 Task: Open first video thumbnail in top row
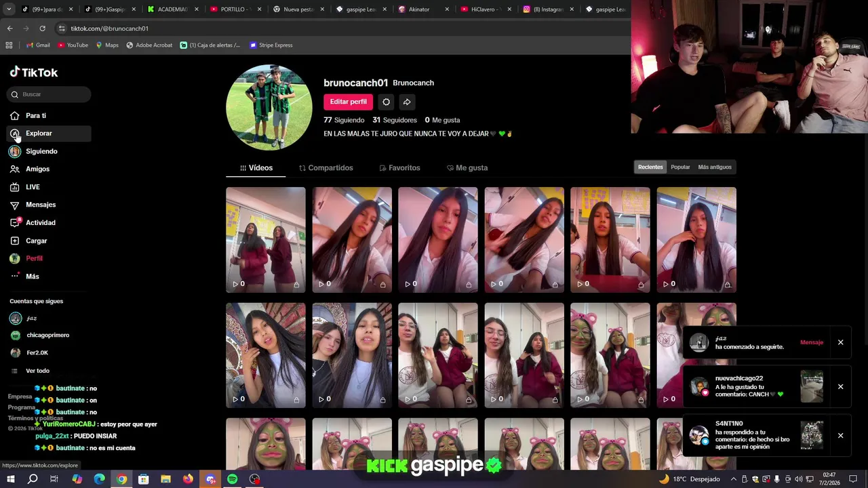266,240
